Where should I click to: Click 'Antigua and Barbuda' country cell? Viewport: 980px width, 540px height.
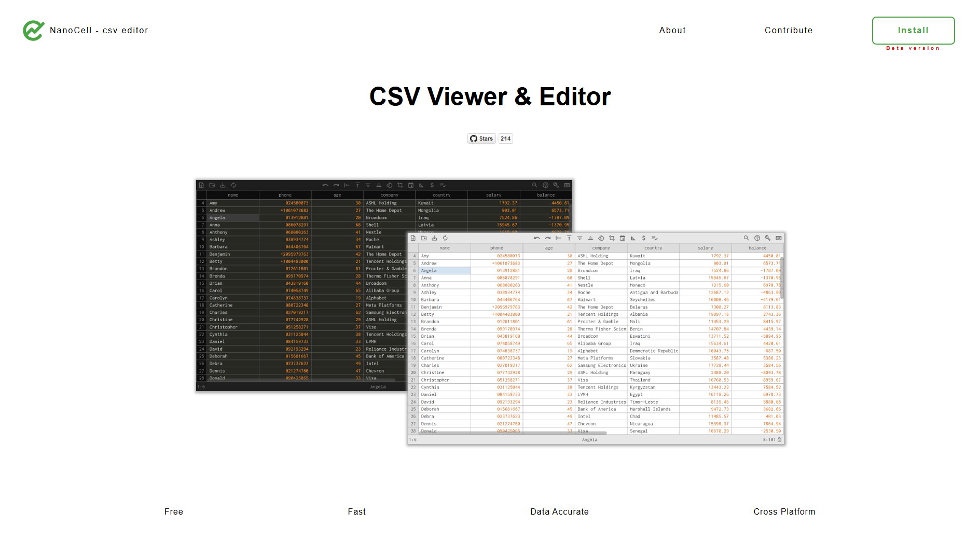click(x=654, y=293)
